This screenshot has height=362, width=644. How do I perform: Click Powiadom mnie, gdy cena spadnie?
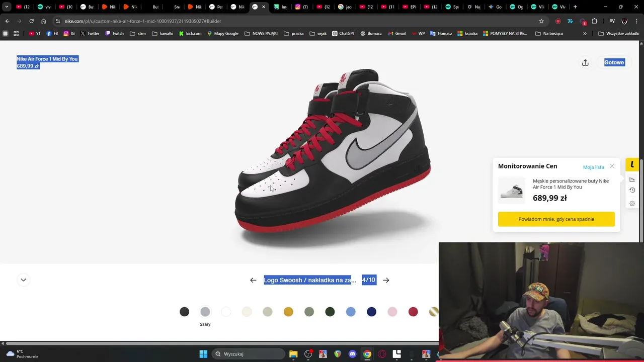coord(556,219)
